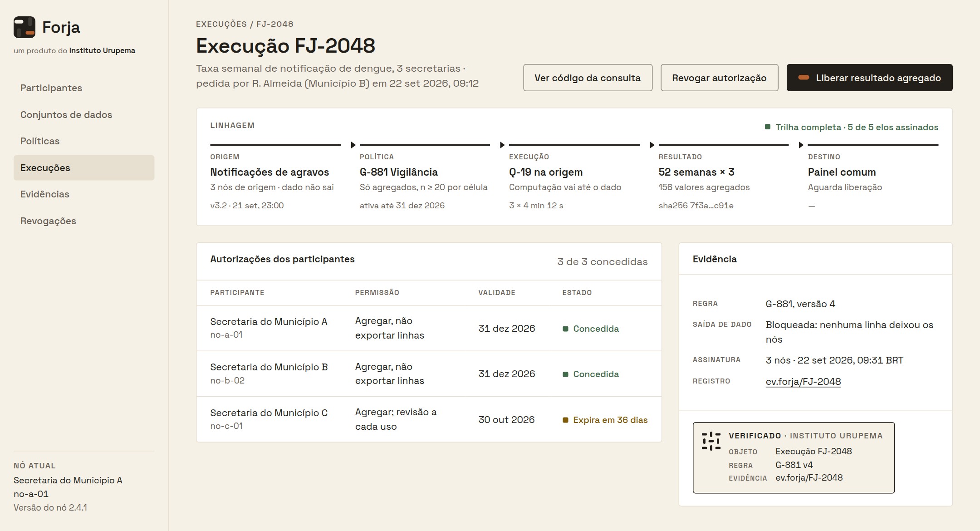980x531 pixels.
Task: Click the G-881, versão 4 rule value
Action: point(800,304)
